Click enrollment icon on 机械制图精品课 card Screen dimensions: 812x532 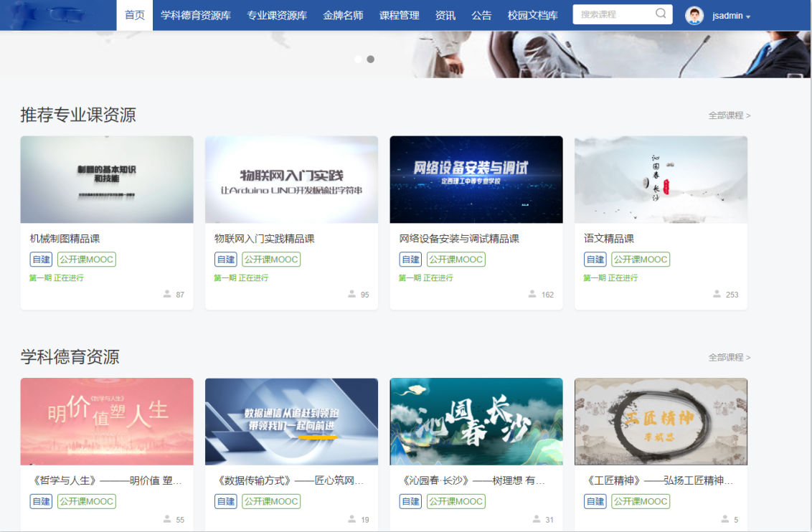pos(167,294)
